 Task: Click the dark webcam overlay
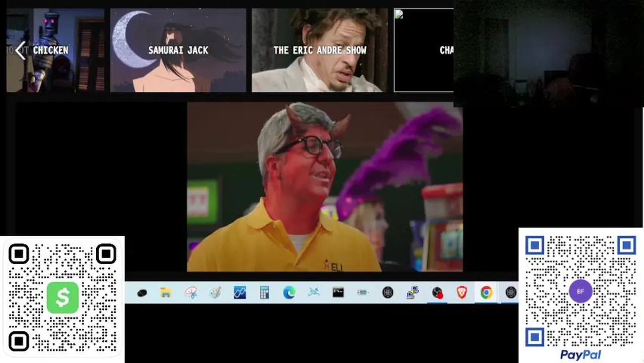click(548, 53)
